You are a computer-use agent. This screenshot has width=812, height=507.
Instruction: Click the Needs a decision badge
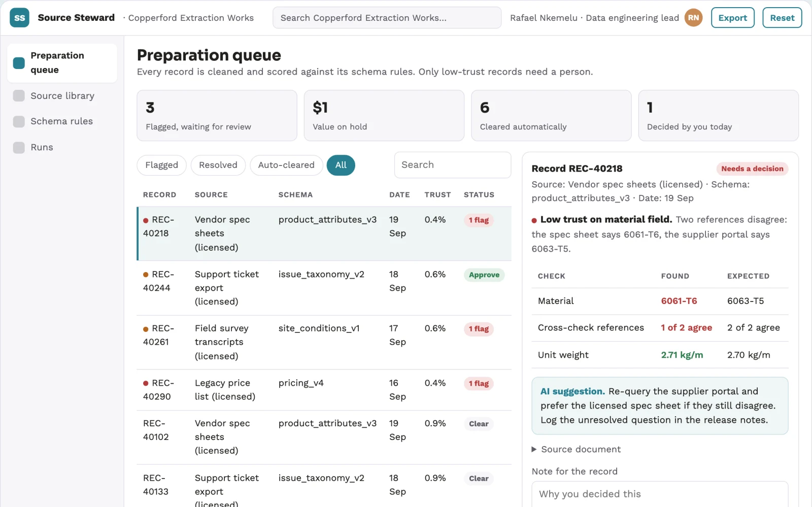[x=752, y=169]
